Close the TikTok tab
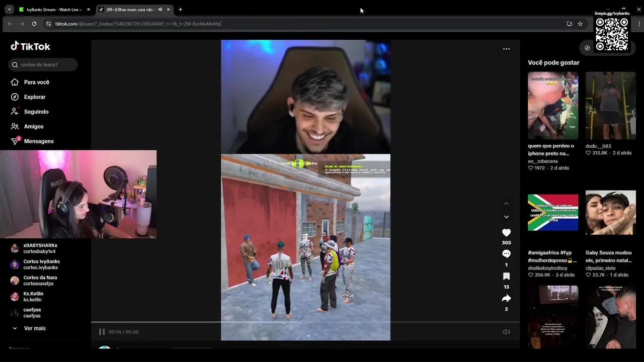644x362 pixels. [168, 10]
